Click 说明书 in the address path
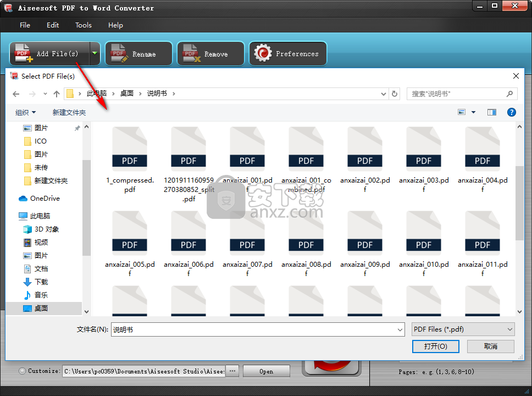 click(x=157, y=94)
